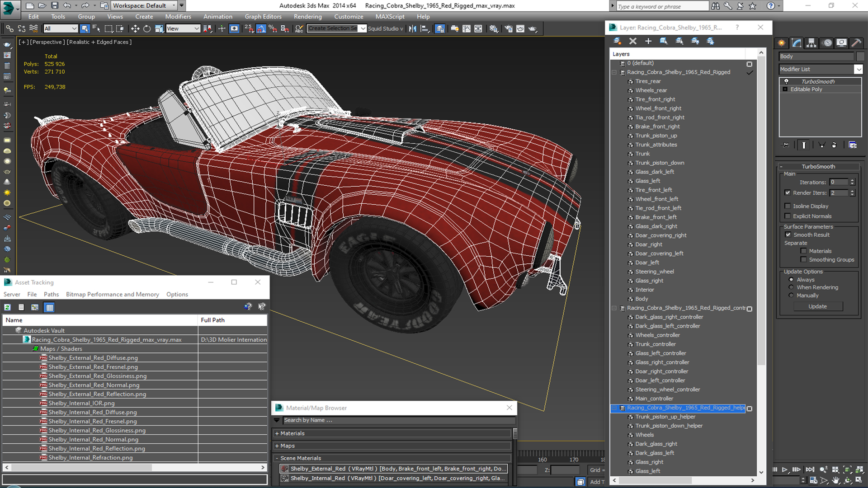Screen dimensions: 868x488
Task: Open the Modifier List dropdown
Action: tap(858, 69)
